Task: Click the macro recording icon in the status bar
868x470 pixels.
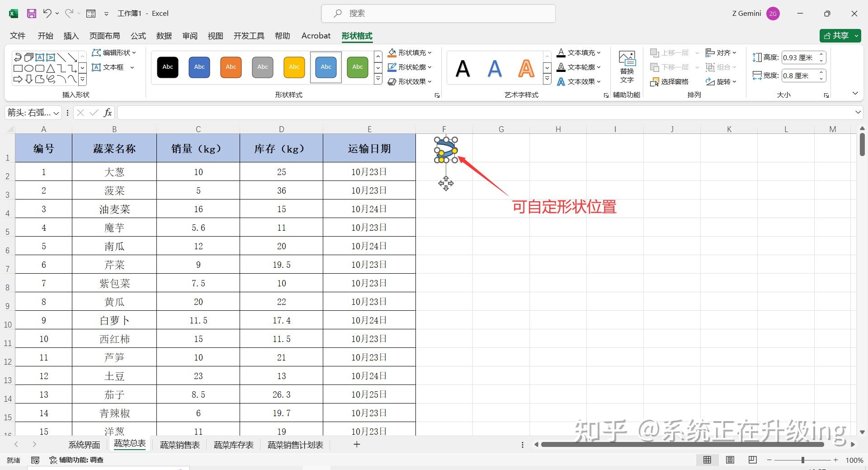Action: pyautogui.click(x=35, y=460)
